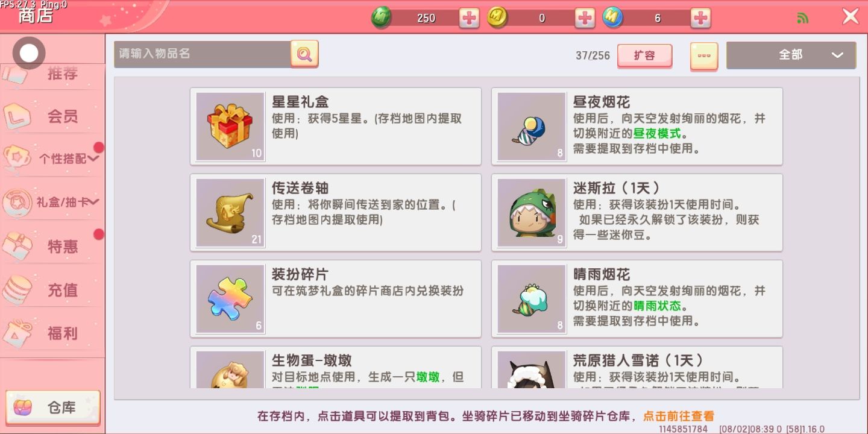Tap the 昼夜烟花 firework icon
This screenshot has height=434, width=868.
(x=532, y=127)
